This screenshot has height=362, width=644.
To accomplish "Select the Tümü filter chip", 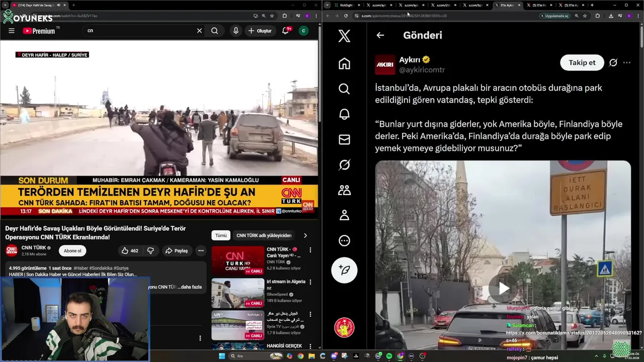I will pyautogui.click(x=221, y=235).
